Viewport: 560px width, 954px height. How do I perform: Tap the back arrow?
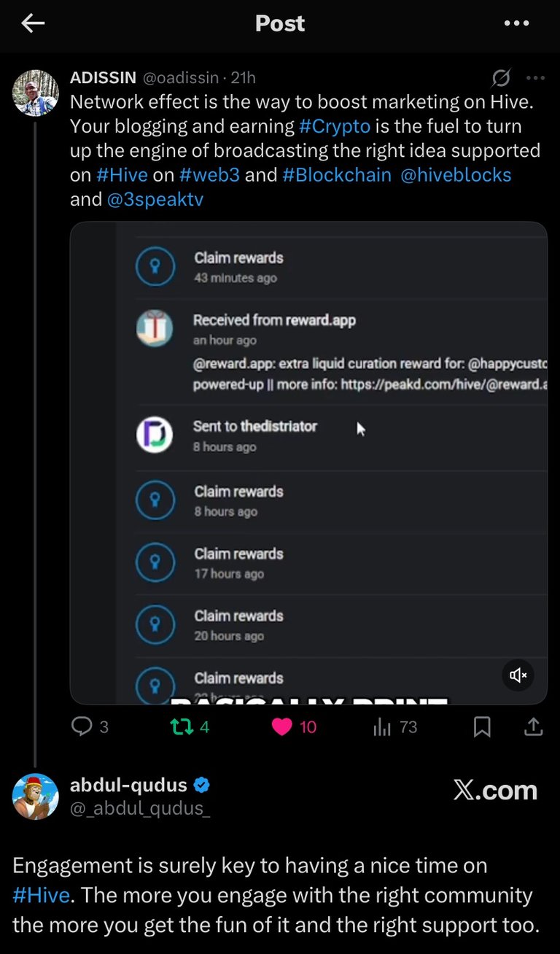click(x=33, y=23)
